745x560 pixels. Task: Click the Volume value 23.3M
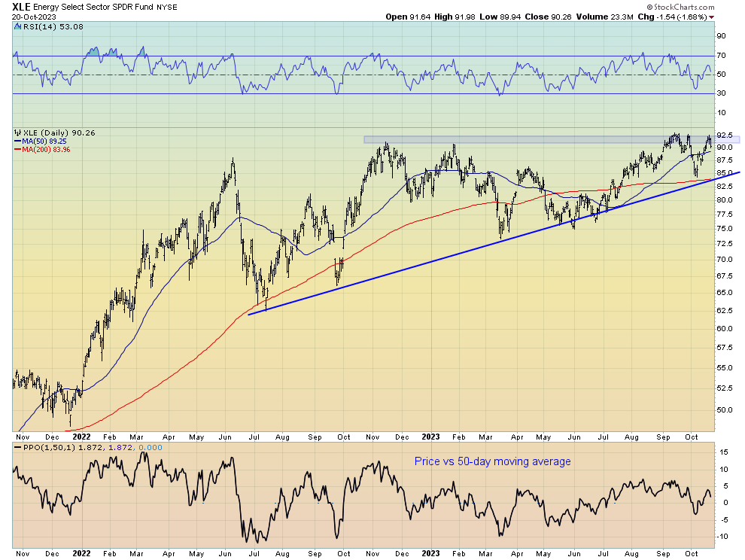tap(622, 17)
